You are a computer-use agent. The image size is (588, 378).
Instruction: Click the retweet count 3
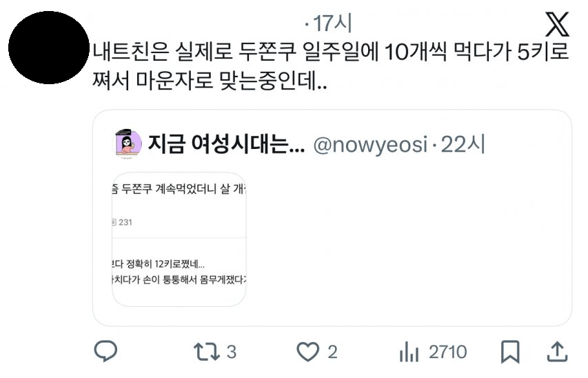click(232, 352)
